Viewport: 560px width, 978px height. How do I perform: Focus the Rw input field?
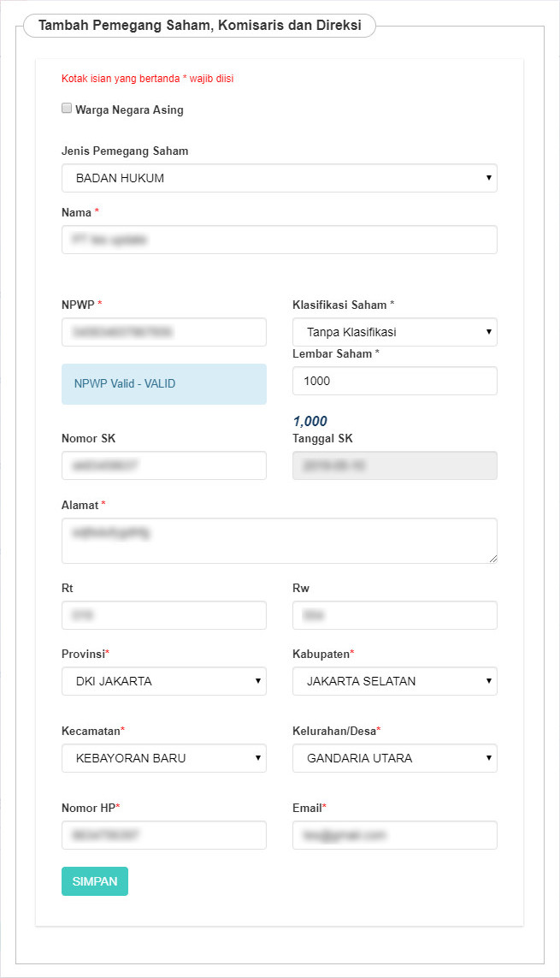(394, 615)
